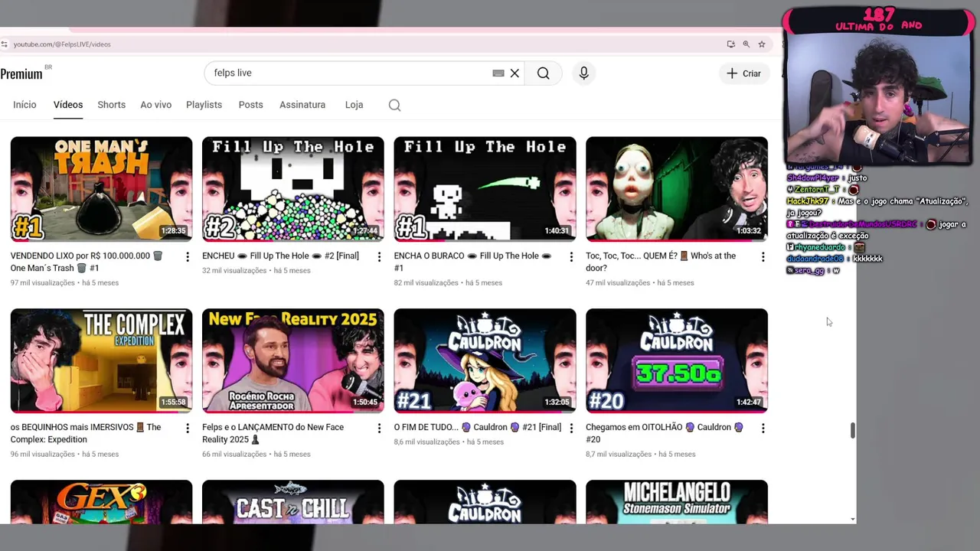The width and height of the screenshot is (980, 551).
Task: Start voice search with the microphone icon
Action: pyautogui.click(x=583, y=73)
